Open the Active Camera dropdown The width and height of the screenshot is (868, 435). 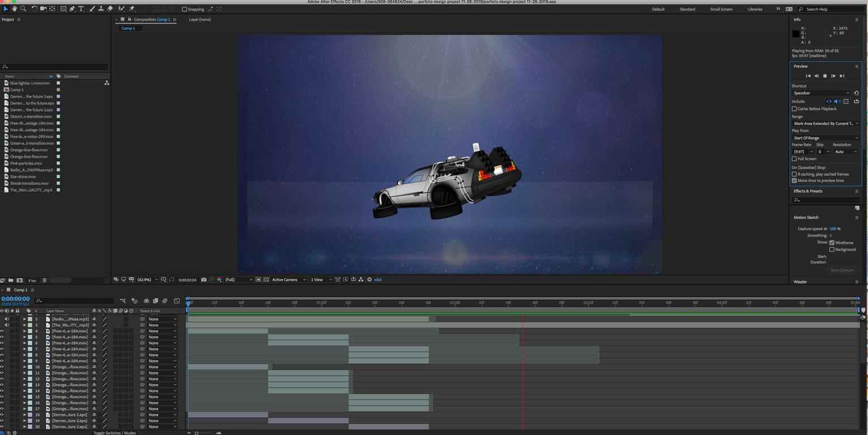[289, 279]
